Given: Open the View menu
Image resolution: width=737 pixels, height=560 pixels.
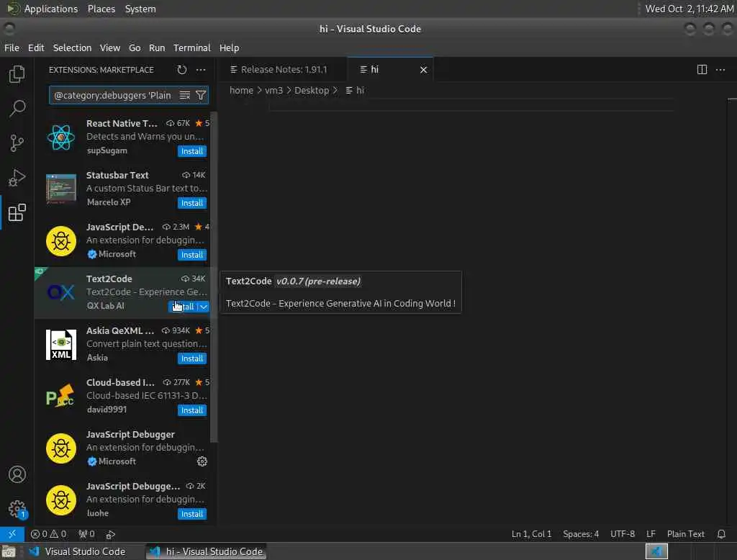Looking at the screenshot, I should coord(110,48).
